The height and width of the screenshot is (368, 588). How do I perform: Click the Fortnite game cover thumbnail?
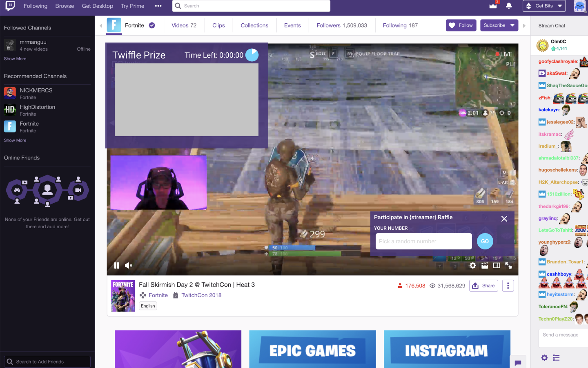(x=123, y=296)
